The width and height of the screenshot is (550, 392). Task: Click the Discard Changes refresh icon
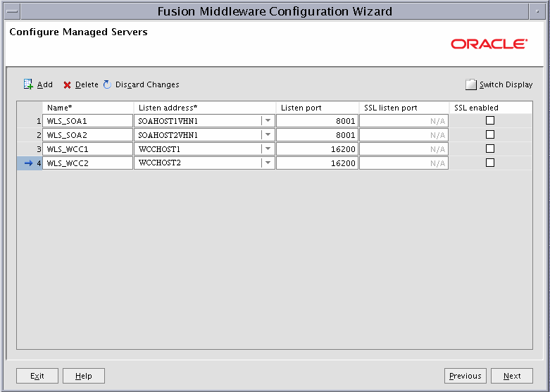(x=107, y=84)
